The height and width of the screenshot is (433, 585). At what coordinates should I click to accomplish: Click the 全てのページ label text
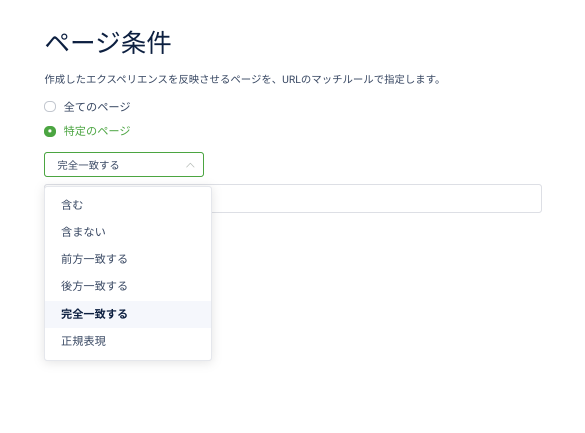(97, 107)
